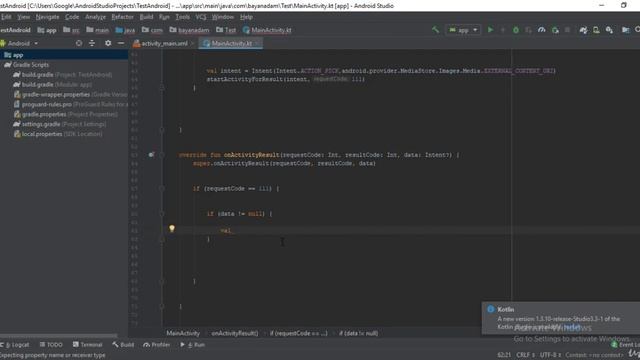Open the View menu
The width and height of the screenshot is (640, 360).
23,17
